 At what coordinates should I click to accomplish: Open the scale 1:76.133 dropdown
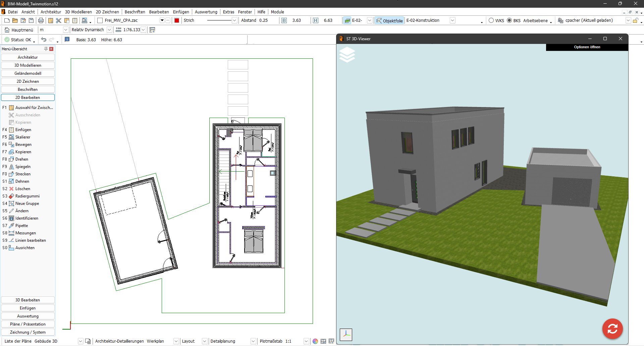pyautogui.click(x=143, y=30)
